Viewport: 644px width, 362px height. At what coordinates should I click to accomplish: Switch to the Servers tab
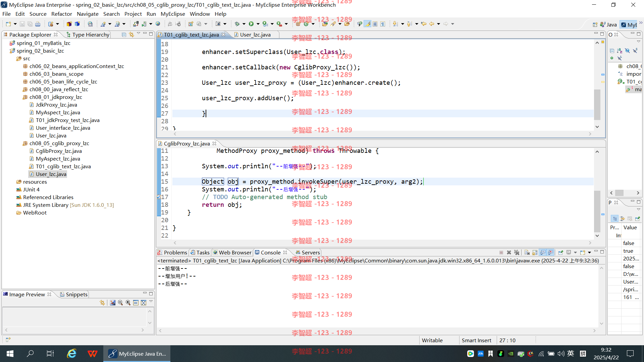[x=307, y=252]
